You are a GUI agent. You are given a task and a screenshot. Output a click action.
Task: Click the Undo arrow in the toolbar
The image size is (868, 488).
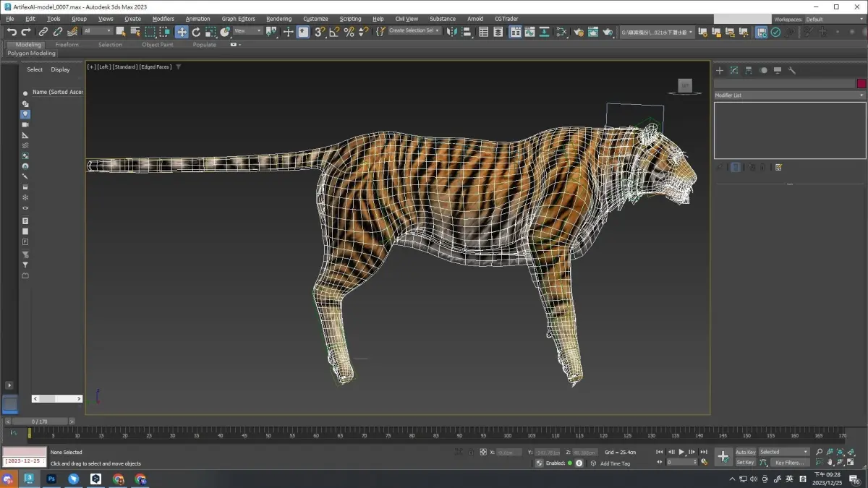tap(12, 32)
